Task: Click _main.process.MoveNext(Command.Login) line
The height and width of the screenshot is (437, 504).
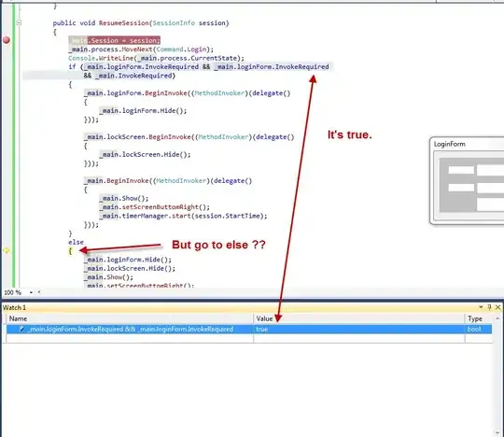Action: tap(141, 49)
